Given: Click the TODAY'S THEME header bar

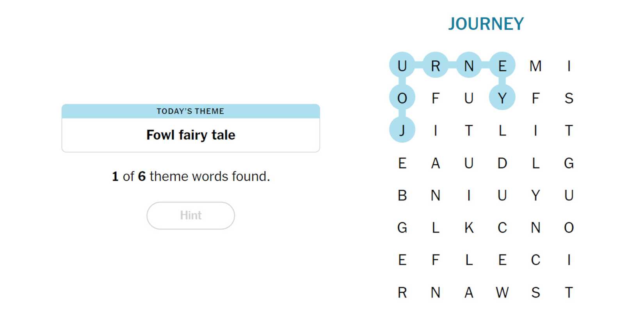Looking at the screenshot, I should click(190, 111).
